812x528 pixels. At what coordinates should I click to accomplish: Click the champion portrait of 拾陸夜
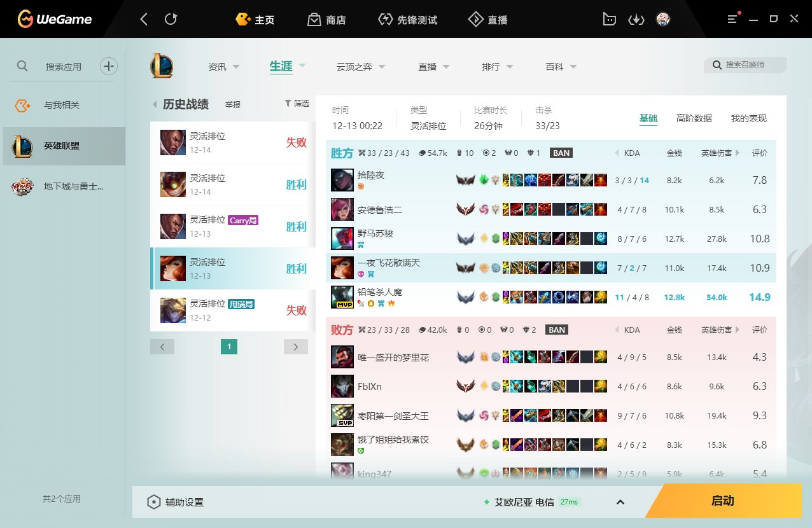coord(342,180)
